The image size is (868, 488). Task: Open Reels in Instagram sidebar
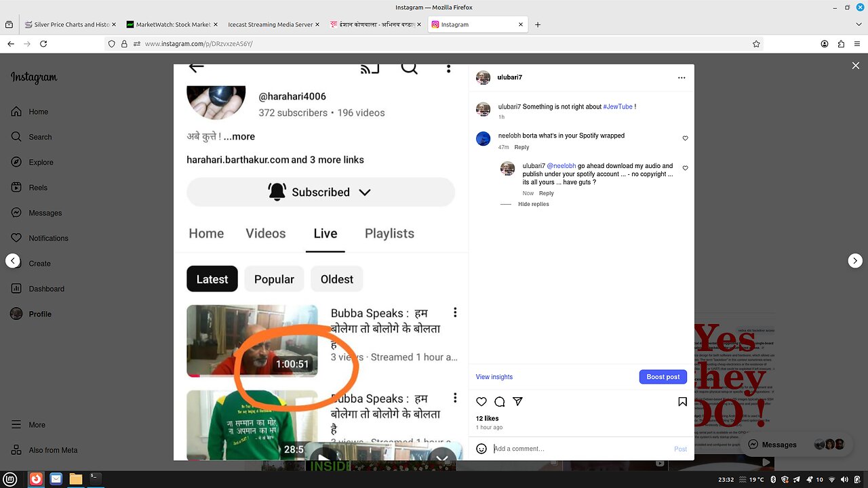[29, 188]
